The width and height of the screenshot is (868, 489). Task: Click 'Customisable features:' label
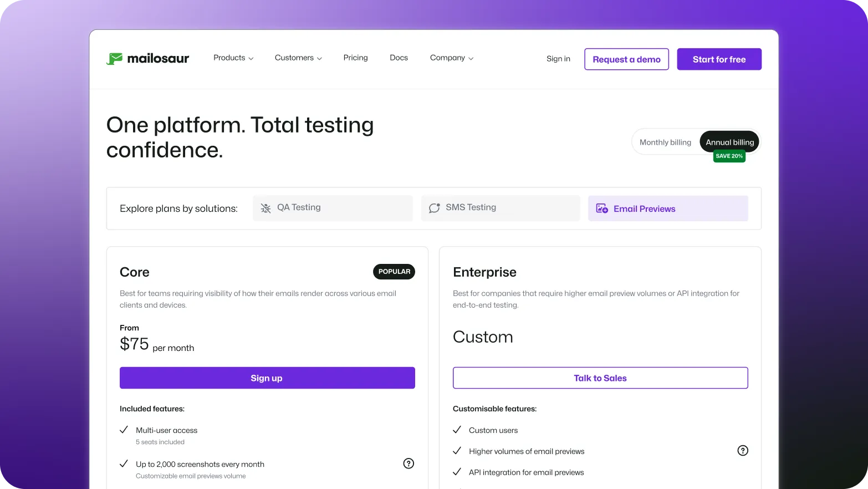click(494, 409)
